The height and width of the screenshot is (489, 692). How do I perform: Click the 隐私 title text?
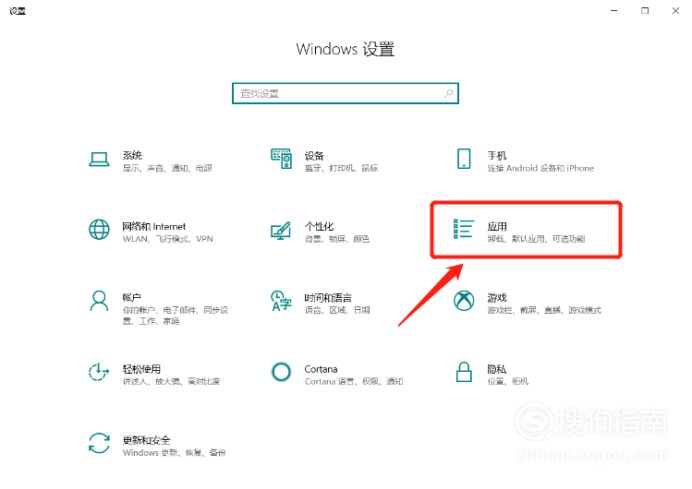click(496, 369)
